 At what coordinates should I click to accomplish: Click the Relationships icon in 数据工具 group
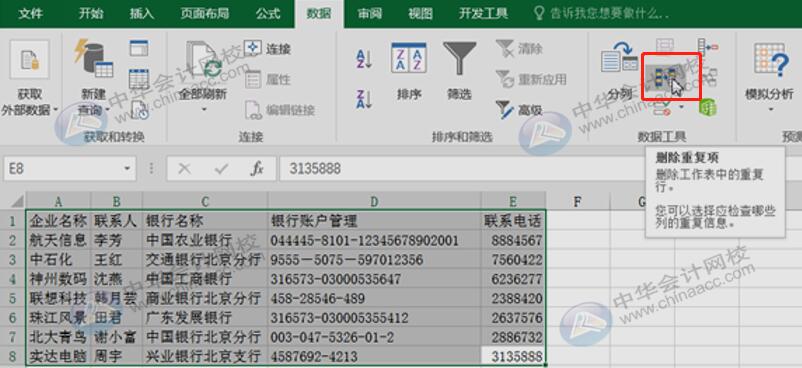pyautogui.click(x=709, y=77)
